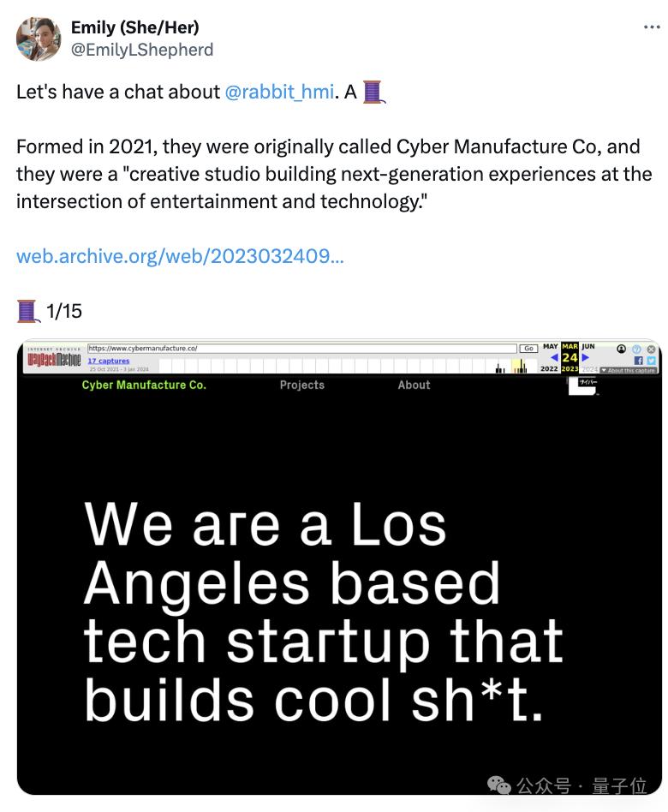Close the Wayback toolbar with the X icon
This screenshot has width=668, height=812.
651,349
